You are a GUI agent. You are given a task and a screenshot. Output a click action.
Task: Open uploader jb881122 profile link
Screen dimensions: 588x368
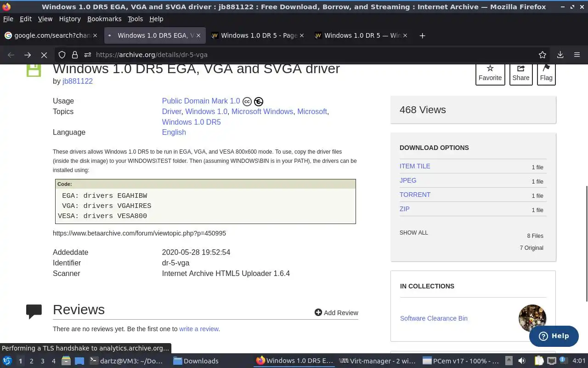[78, 81]
